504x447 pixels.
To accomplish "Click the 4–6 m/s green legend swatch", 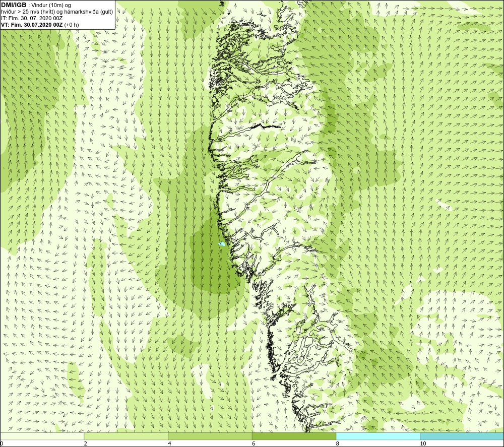I will tap(210, 436).
